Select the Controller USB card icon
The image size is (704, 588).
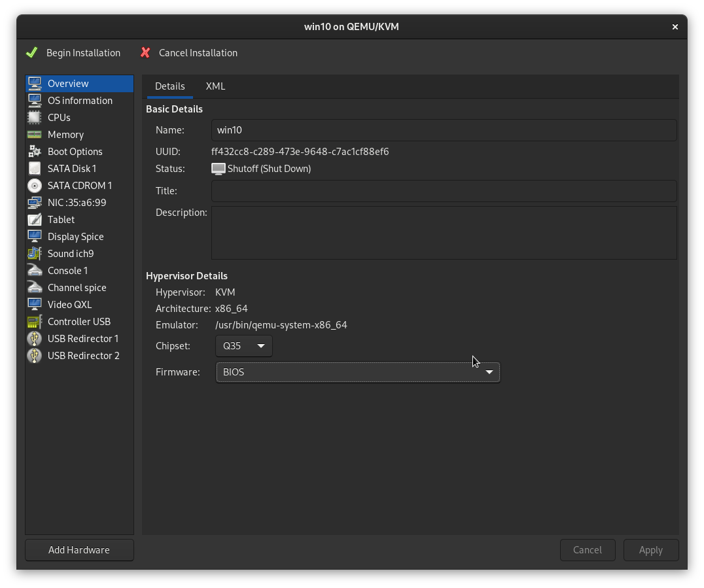coord(35,322)
